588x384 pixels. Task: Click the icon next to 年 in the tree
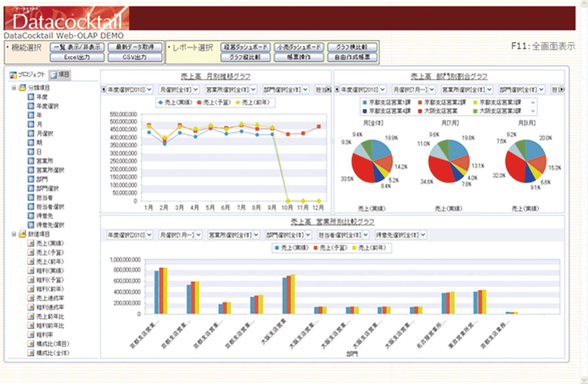tap(31, 115)
